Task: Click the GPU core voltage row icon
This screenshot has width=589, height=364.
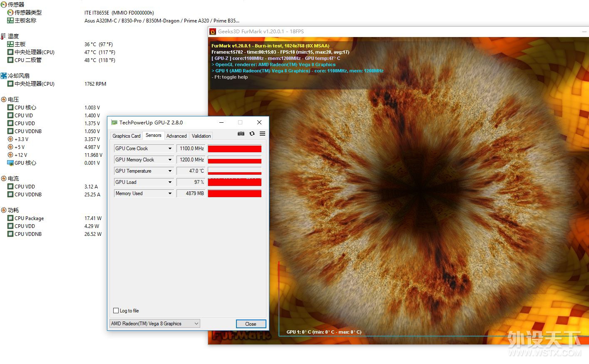Action: (x=10, y=163)
